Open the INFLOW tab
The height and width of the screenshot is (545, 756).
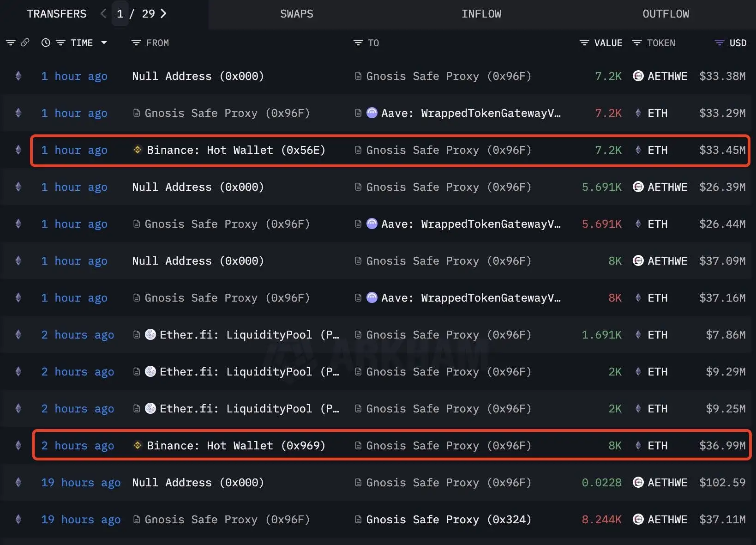click(x=481, y=14)
